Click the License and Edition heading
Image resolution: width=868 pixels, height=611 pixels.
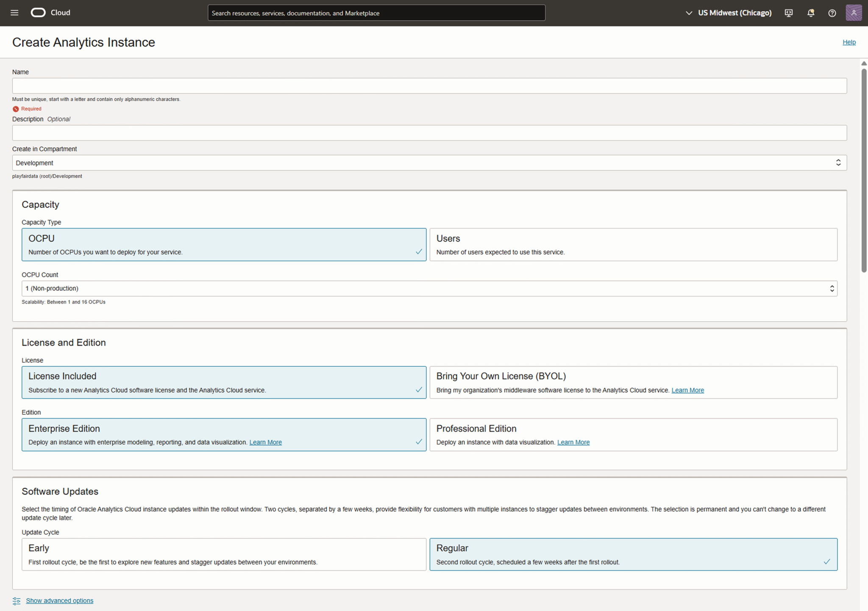pos(64,342)
